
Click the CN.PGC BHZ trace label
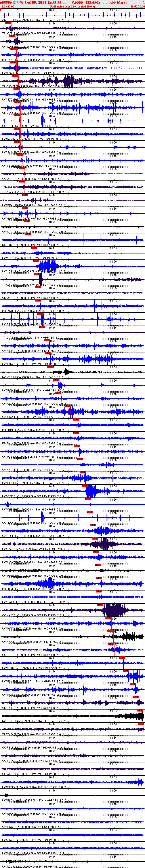pyautogui.click(x=33, y=20)
